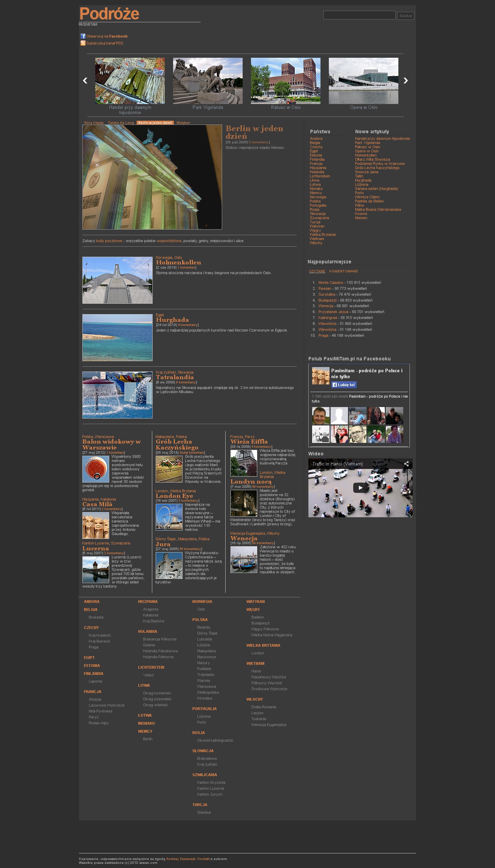This screenshot has height=868, width=495.
Task: Play the Traffic in Hanoi video
Action: point(360,488)
